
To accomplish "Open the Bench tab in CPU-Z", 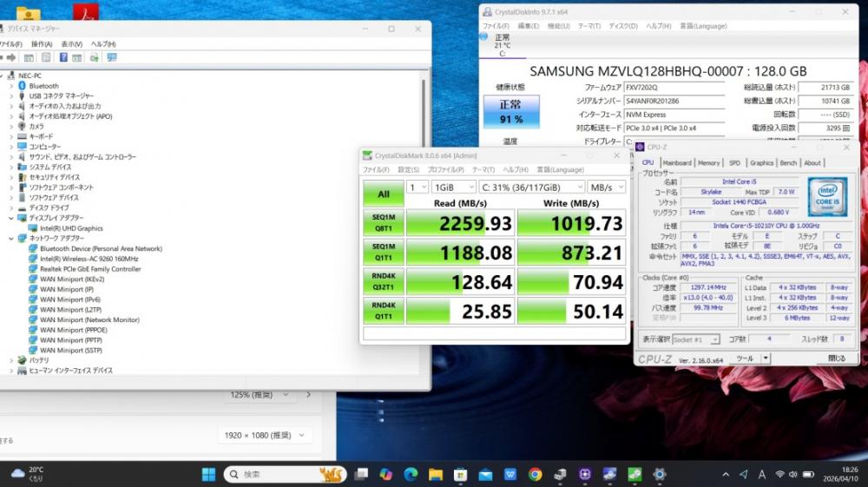I will click(788, 162).
